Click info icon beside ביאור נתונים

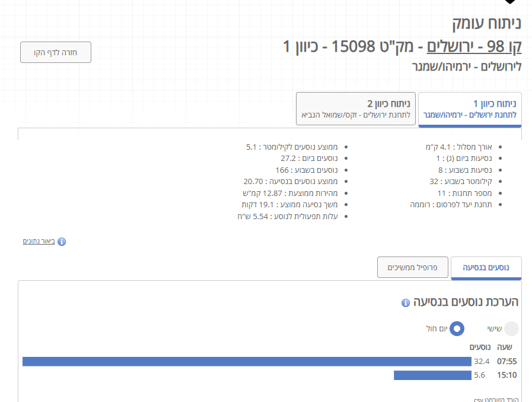click(62, 242)
